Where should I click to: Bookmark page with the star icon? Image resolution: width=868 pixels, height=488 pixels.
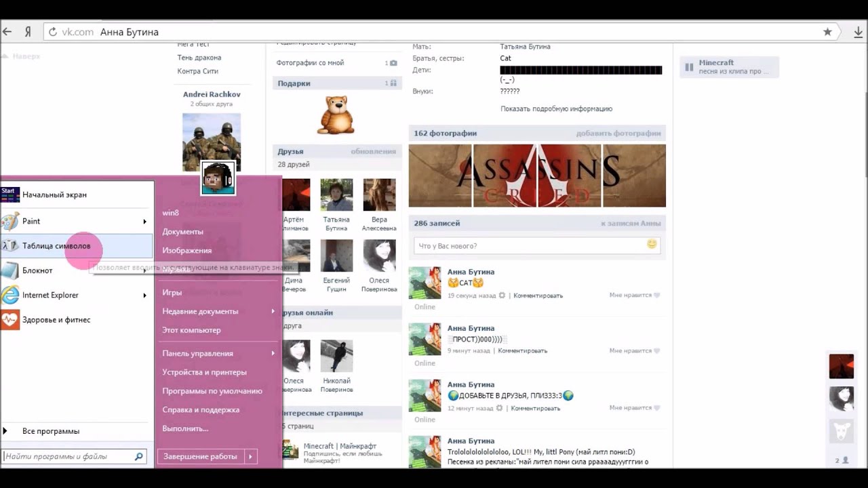coord(827,32)
